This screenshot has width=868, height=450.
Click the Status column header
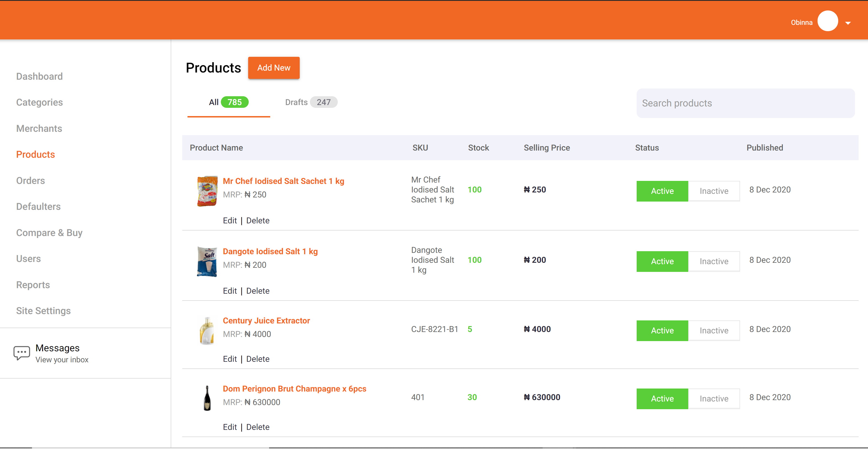click(x=647, y=148)
